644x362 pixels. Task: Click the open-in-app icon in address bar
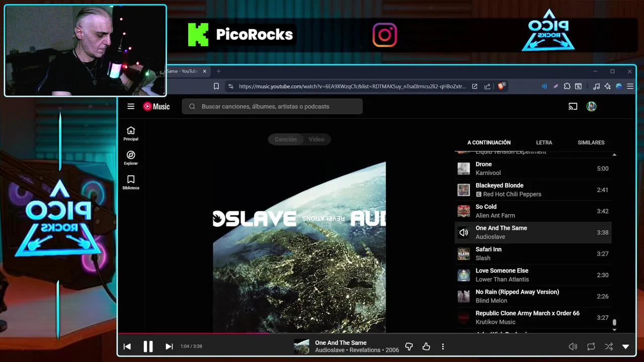coord(474,86)
